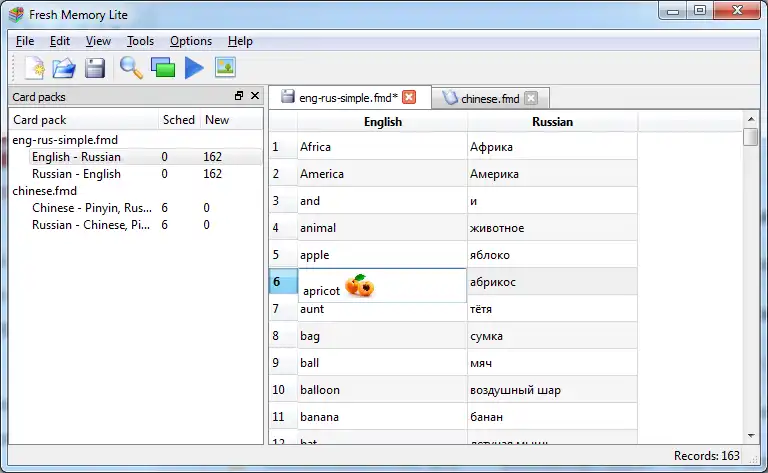Select row header number 6

pos(283,282)
